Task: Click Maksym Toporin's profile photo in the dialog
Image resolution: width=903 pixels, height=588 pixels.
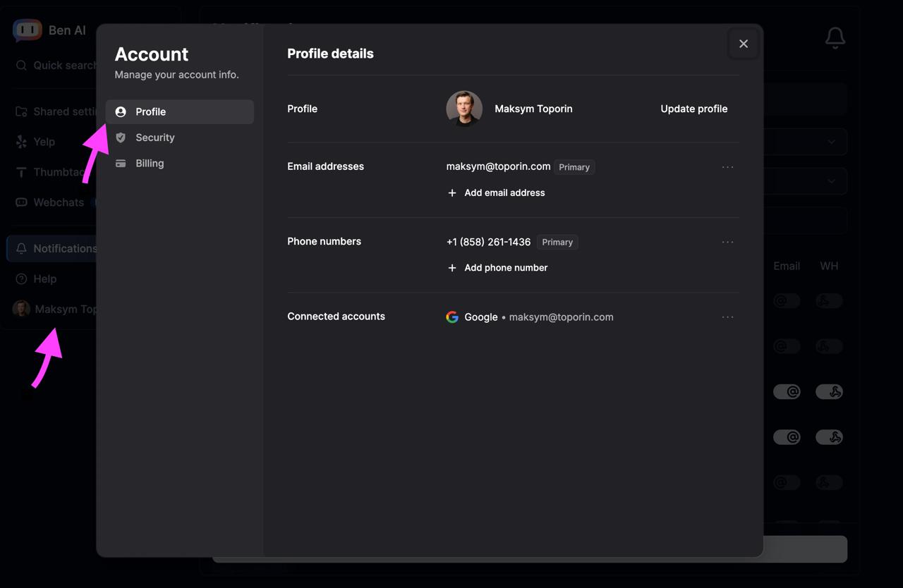Action: [x=464, y=109]
